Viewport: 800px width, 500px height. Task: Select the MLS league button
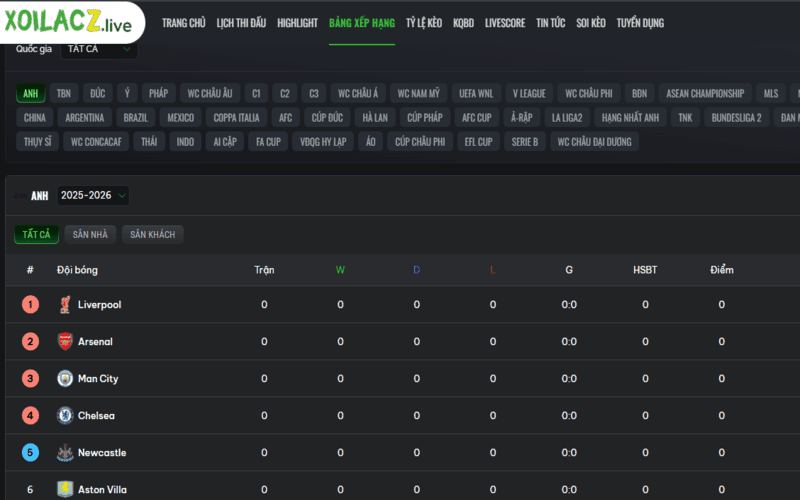click(771, 93)
